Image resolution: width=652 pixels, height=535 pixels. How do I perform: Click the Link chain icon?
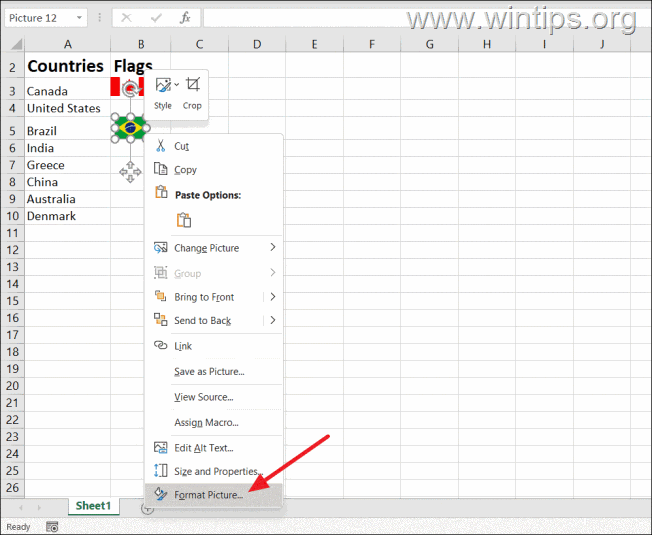[x=161, y=345]
